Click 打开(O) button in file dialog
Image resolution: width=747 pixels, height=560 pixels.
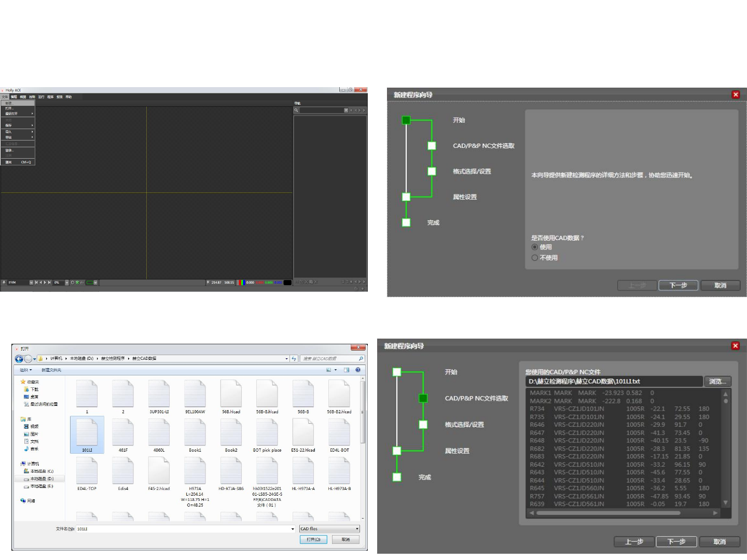[313, 540]
